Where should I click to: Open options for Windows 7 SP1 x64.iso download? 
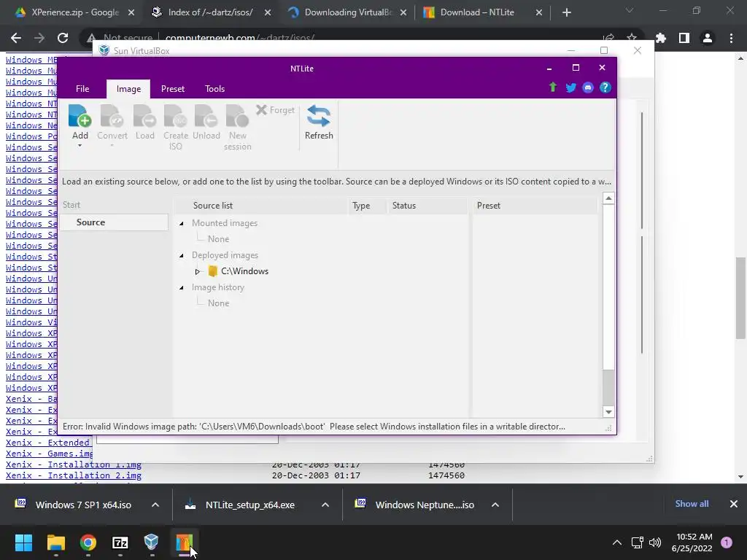(x=155, y=505)
